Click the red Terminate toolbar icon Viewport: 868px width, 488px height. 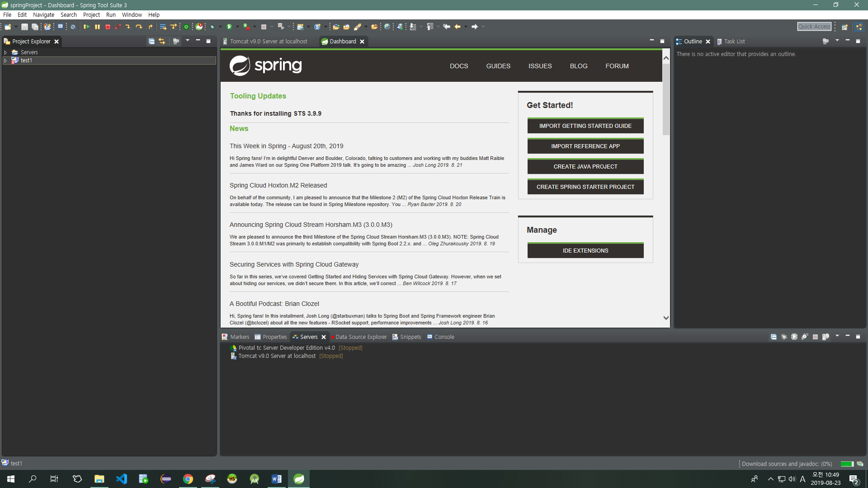click(x=108, y=27)
